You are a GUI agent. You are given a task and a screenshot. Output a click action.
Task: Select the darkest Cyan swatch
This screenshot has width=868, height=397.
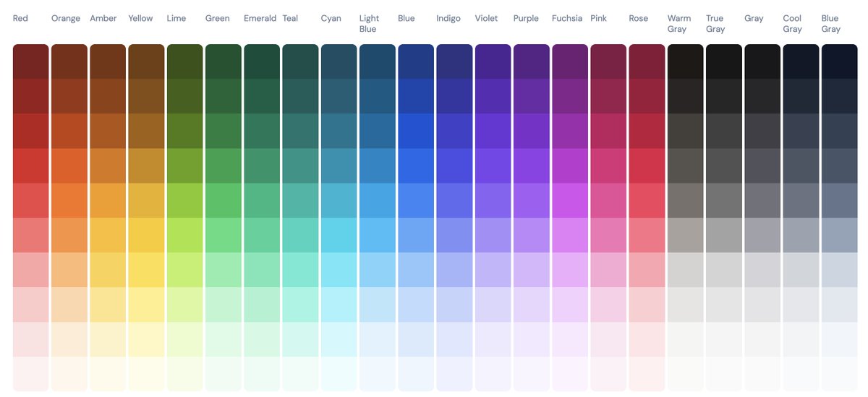coord(339,61)
